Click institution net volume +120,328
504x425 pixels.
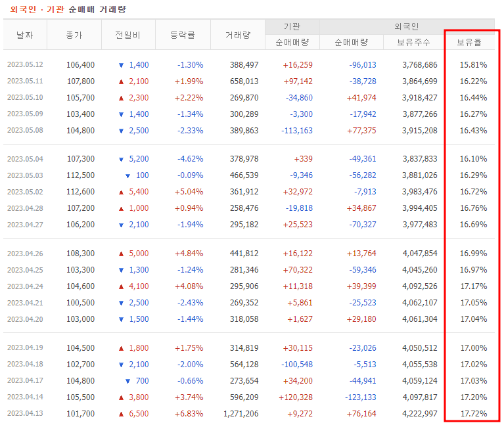(296, 397)
